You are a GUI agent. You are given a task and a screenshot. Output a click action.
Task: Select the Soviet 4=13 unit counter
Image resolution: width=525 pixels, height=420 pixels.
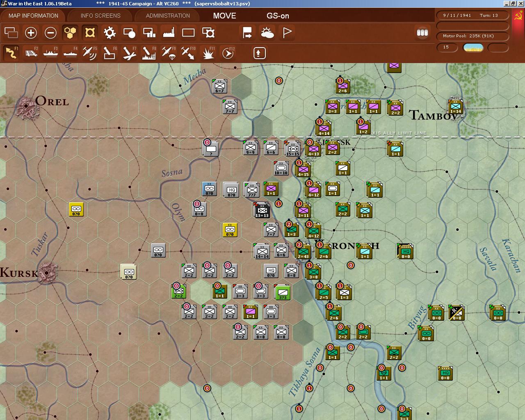coord(313,148)
